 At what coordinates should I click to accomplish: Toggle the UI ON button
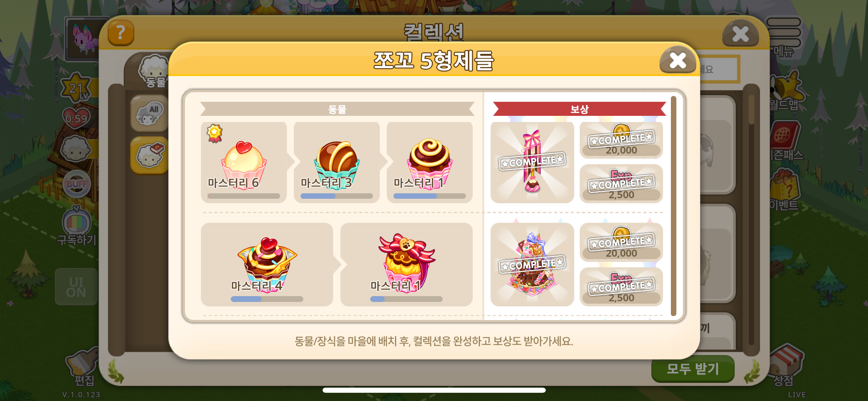[76, 287]
